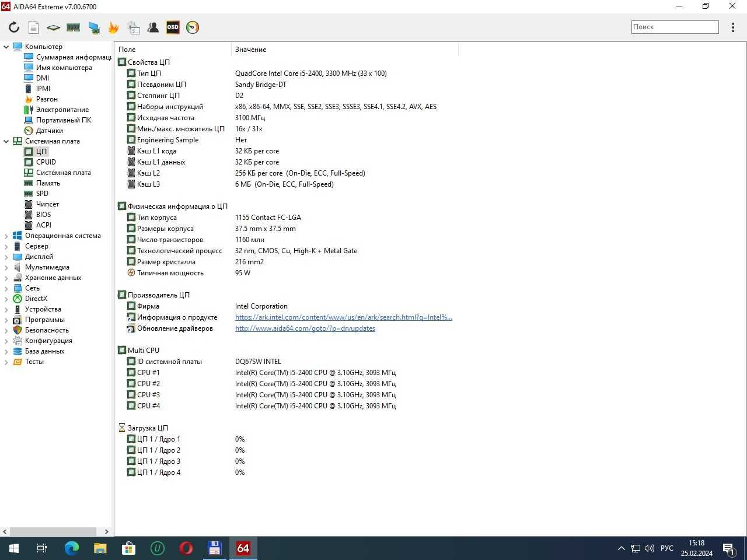
Task: Click the tree panel horizontal scrollbar
Action: tap(53, 531)
